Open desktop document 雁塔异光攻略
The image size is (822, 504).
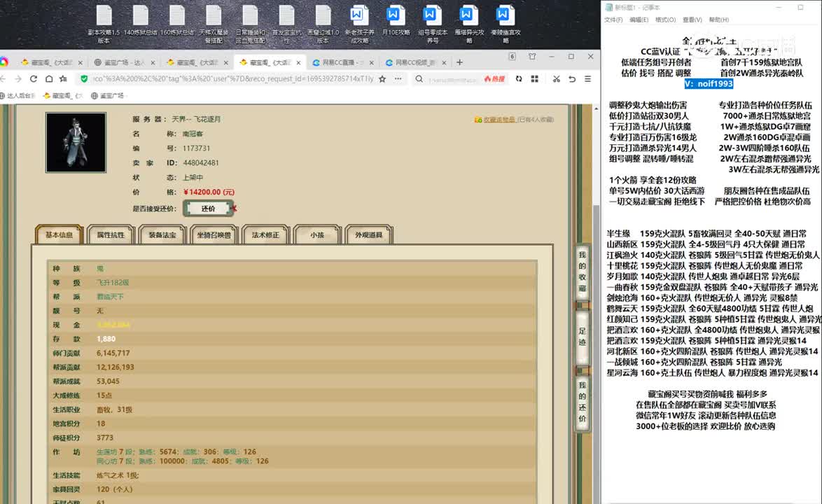469,24
